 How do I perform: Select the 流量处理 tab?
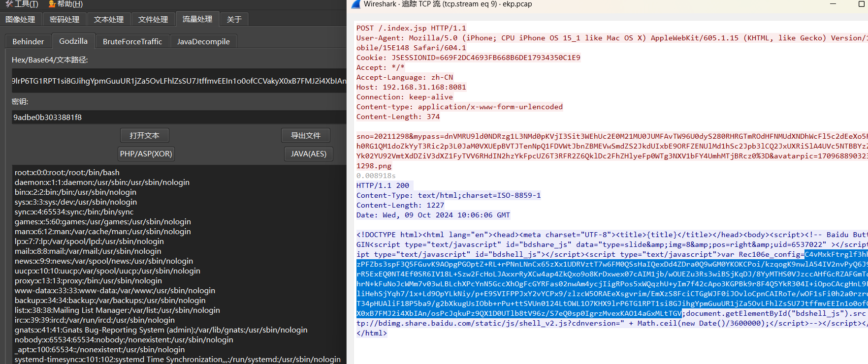pos(197,19)
